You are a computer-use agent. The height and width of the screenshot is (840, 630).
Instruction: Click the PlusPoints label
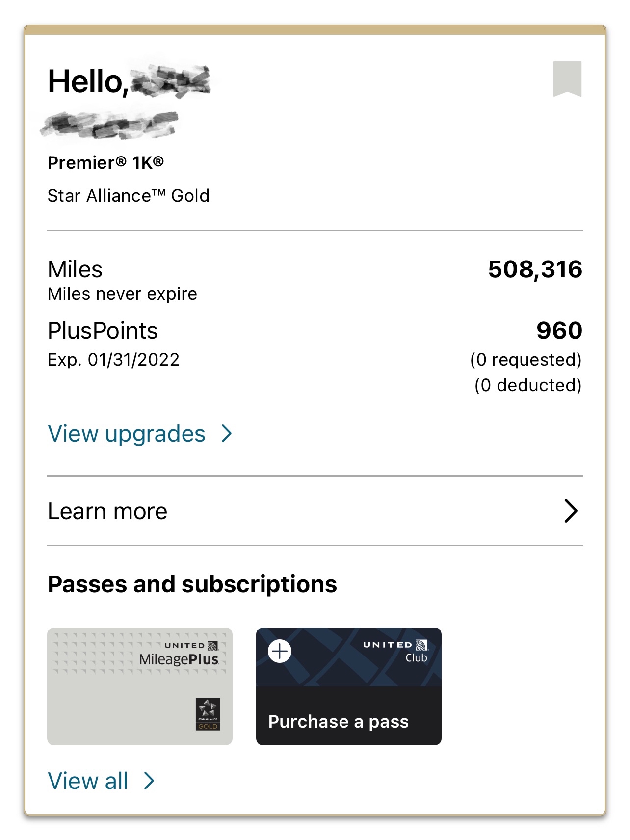[x=103, y=331]
